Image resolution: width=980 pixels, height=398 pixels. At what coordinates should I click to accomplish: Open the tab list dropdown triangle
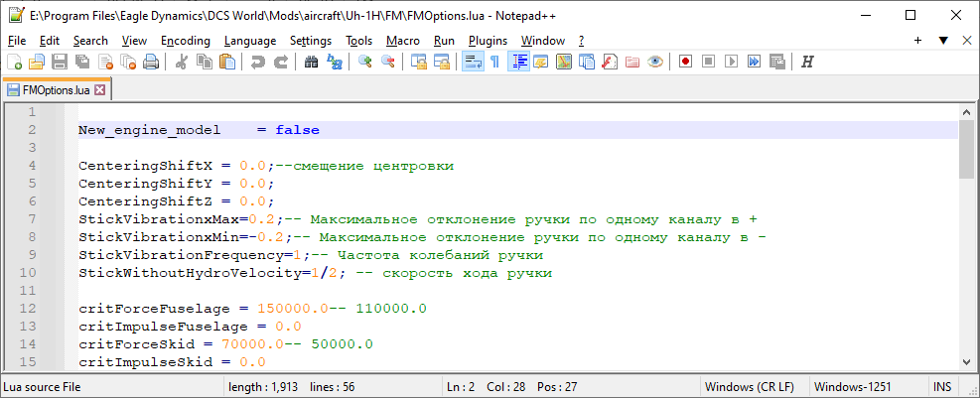click(x=943, y=40)
